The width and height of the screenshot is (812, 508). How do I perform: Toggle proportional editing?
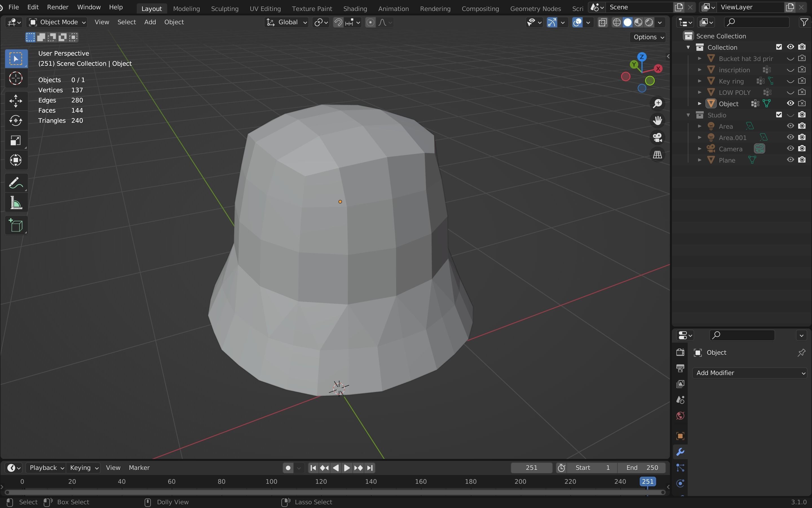click(370, 23)
